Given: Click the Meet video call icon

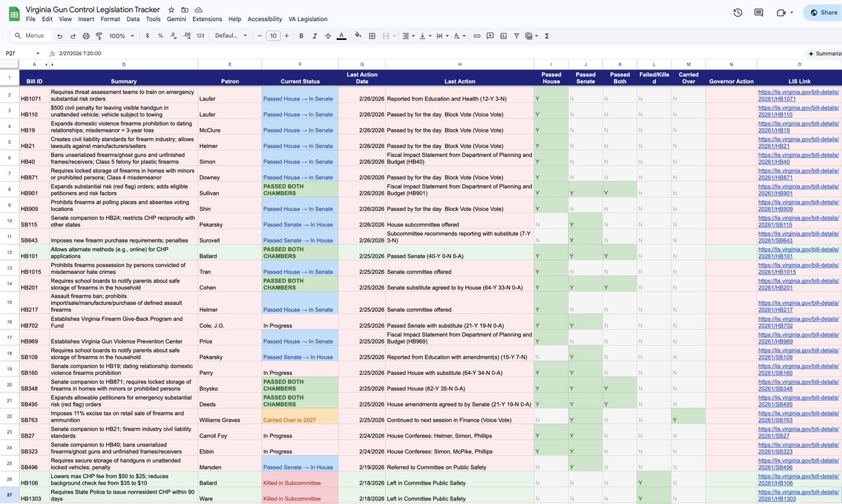Looking at the screenshot, I should (781, 13).
